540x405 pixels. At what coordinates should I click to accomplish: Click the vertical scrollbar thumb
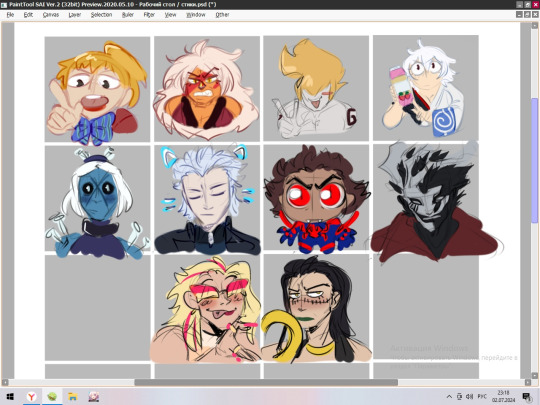(534, 160)
